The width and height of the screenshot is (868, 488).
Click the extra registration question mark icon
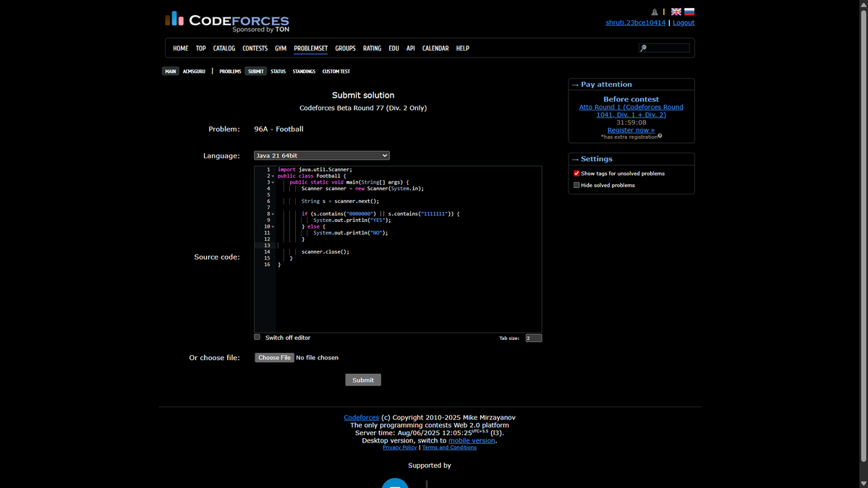coord(660,136)
